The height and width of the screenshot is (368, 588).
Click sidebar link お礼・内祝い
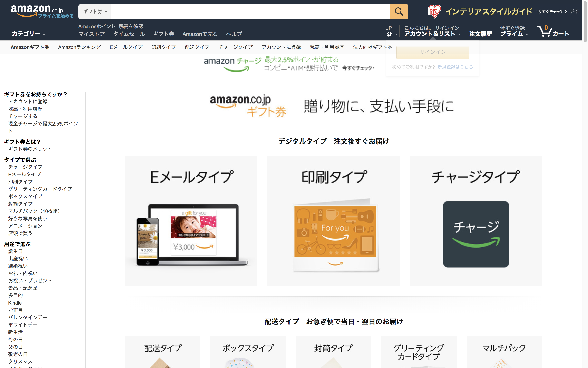(x=23, y=273)
